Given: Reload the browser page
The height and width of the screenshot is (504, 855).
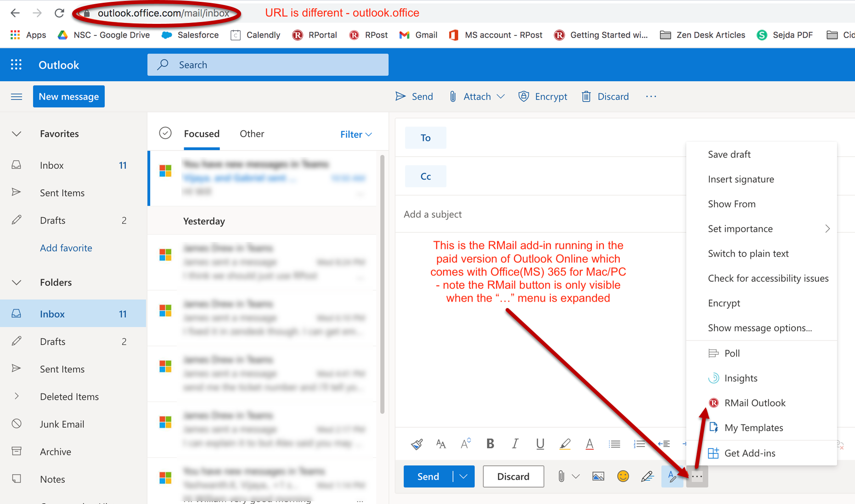Looking at the screenshot, I should tap(59, 13).
